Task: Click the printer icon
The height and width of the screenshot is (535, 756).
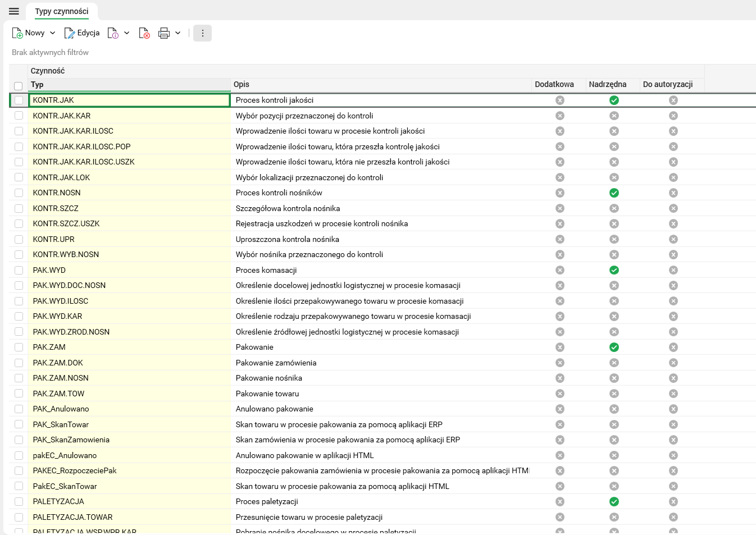Action: (x=163, y=33)
